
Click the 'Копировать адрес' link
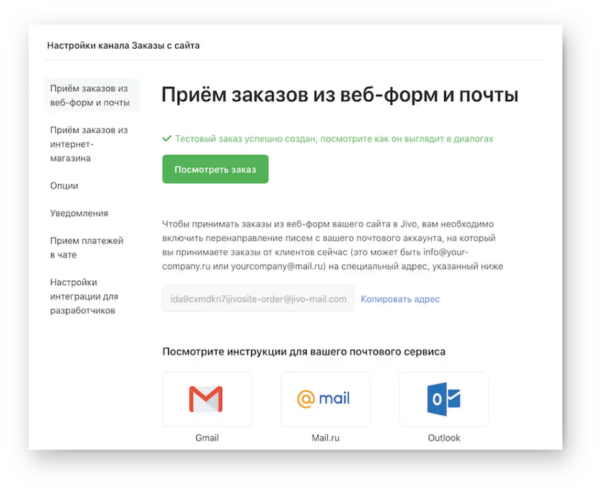tap(400, 299)
